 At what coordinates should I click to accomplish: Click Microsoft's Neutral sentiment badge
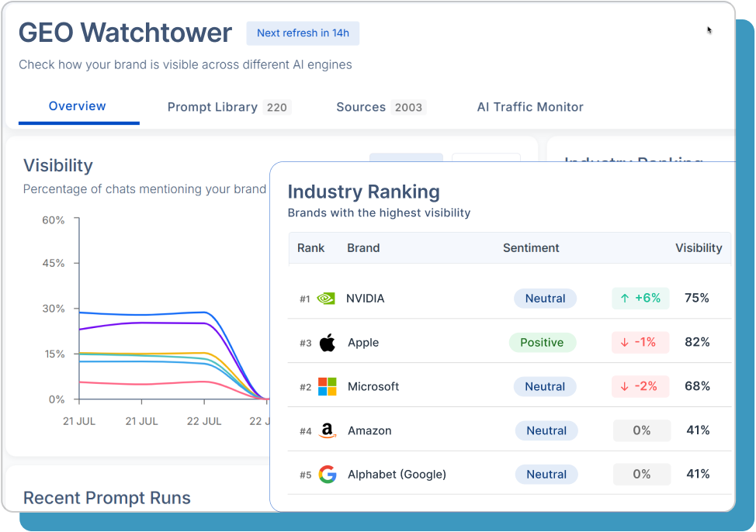[545, 386]
